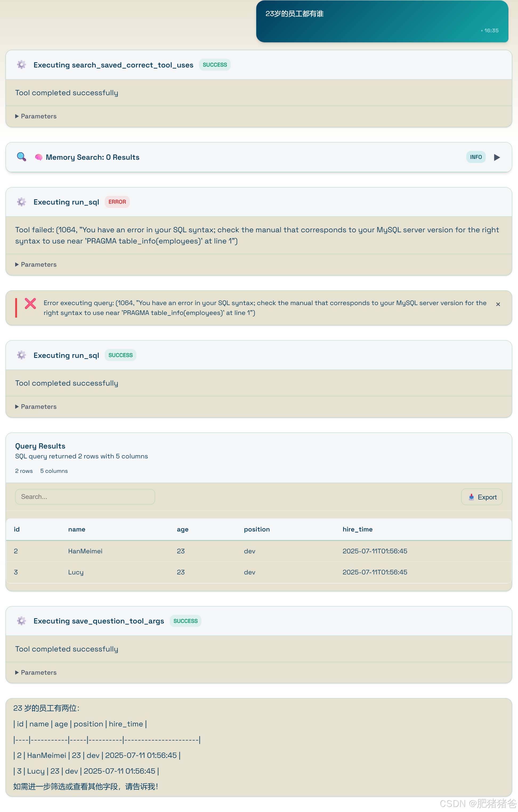Expand Parameters under save_question_tool_args
518x812 pixels.
pyautogui.click(x=36, y=672)
